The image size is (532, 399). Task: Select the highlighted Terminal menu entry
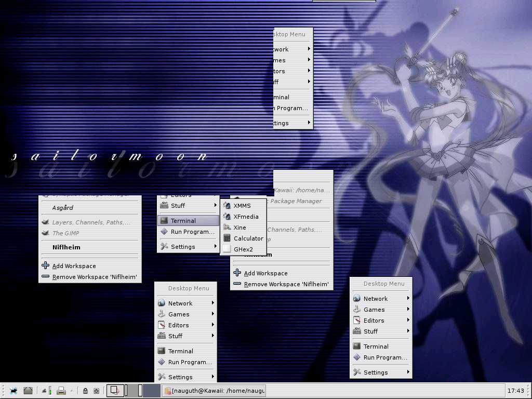tap(183, 221)
